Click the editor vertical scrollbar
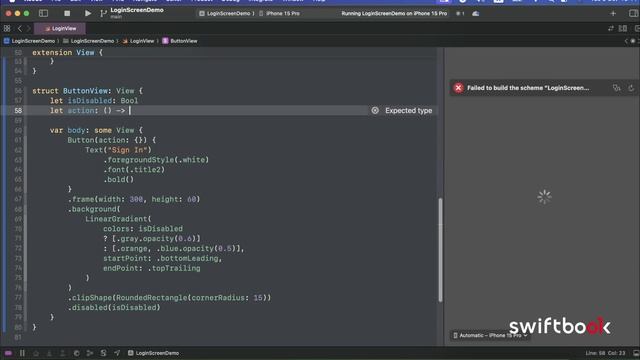This screenshot has height=360, width=640. point(440,250)
